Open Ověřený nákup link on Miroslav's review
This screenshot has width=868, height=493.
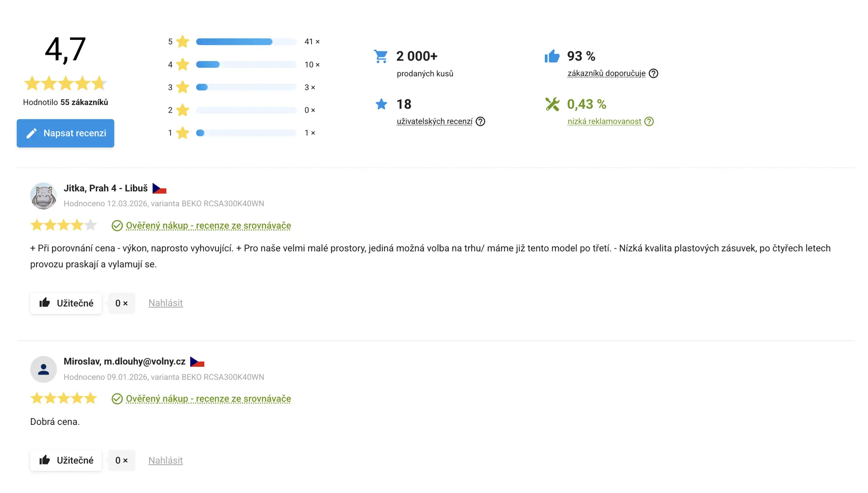pos(208,399)
